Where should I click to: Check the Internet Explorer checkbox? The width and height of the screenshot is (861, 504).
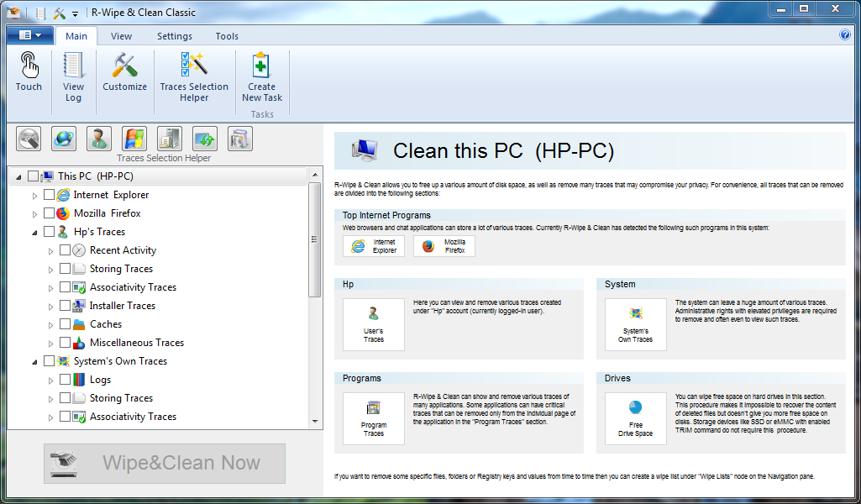coord(49,194)
